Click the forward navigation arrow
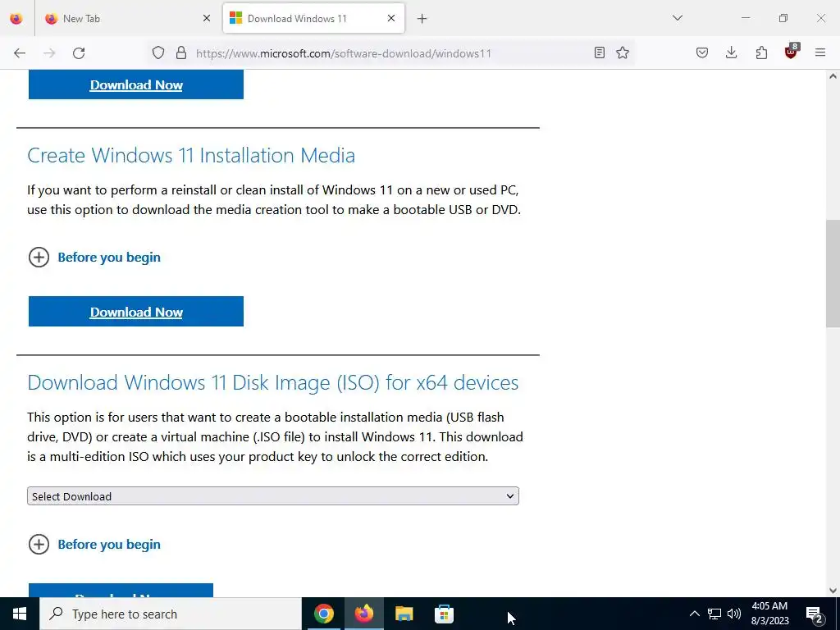This screenshot has height=630, width=840. pyautogui.click(x=49, y=52)
